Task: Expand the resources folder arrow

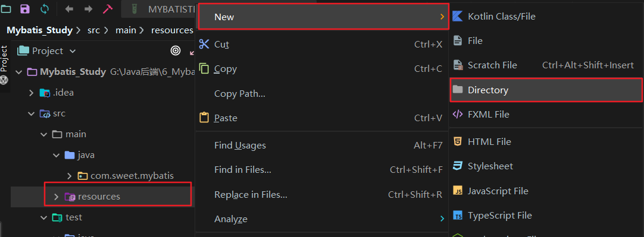Action: [57, 197]
